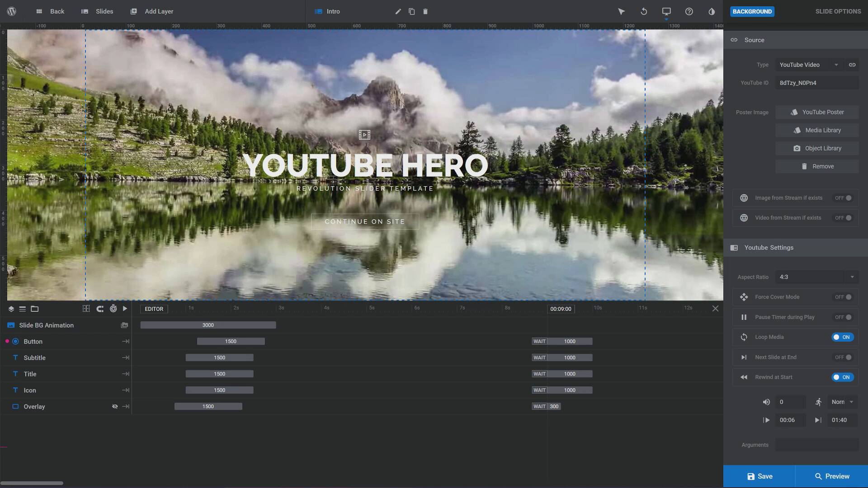
Task: Open the desktop device preview icon
Action: pyautogui.click(x=666, y=11)
